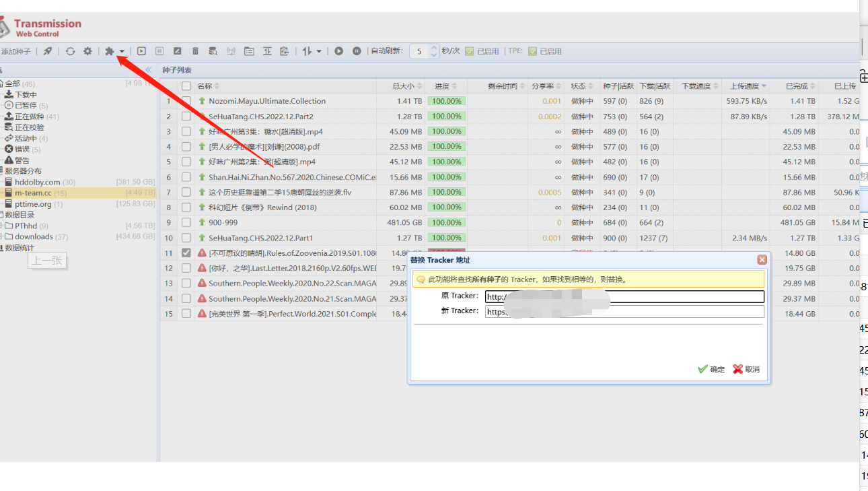
Task: Select the 正在校验 checking filter
Action: coord(24,127)
